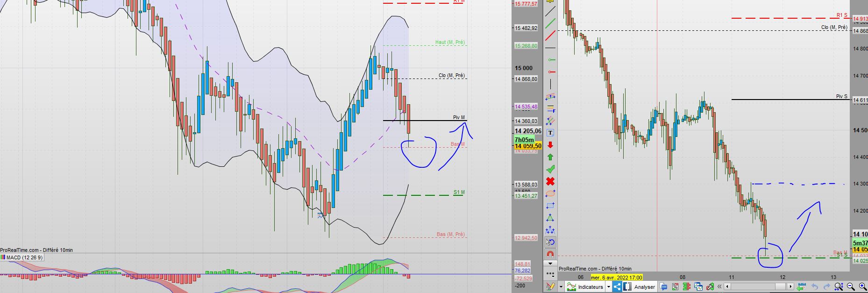Click the yellow date label mer. 6 avr. 2022

coord(617,277)
